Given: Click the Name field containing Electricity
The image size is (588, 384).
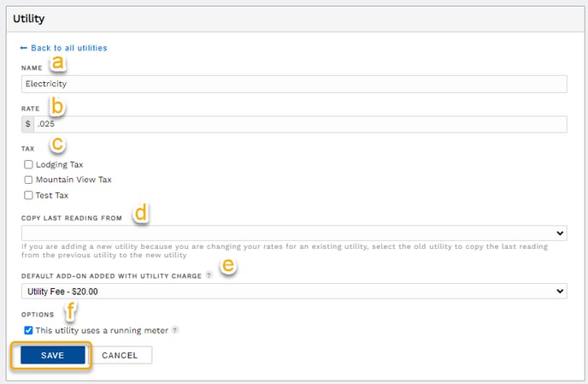Looking at the screenshot, I should pos(294,84).
